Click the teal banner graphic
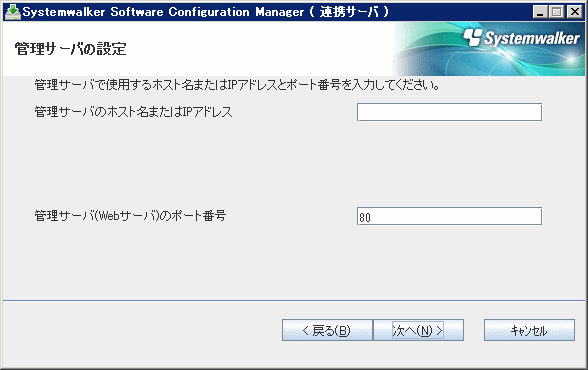The image size is (588, 370). click(489, 49)
